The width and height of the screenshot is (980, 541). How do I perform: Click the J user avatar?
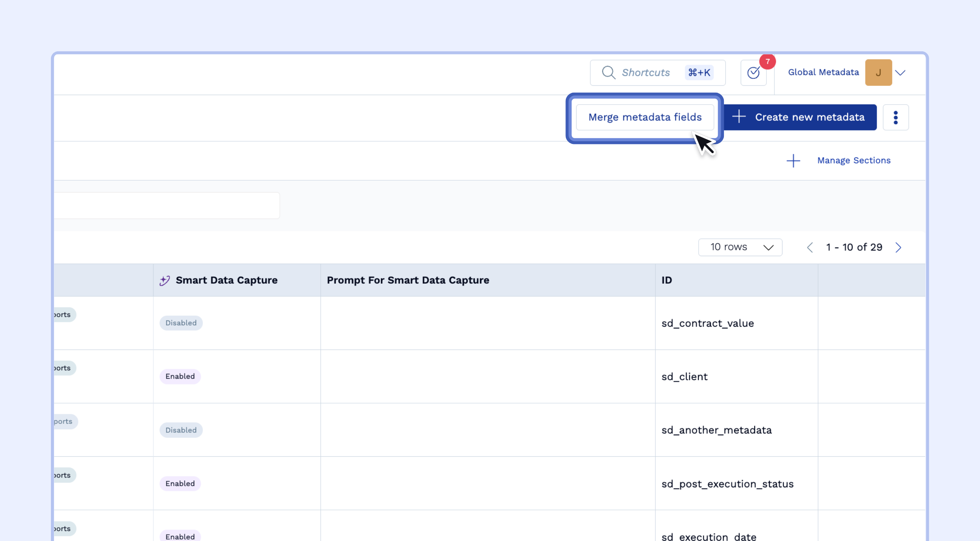coord(878,72)
